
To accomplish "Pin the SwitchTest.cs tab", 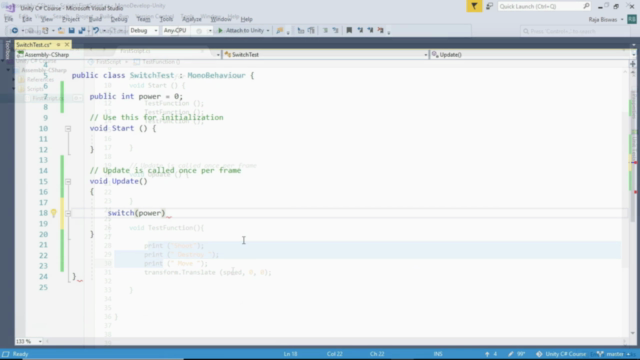I will tap(58, 44).
